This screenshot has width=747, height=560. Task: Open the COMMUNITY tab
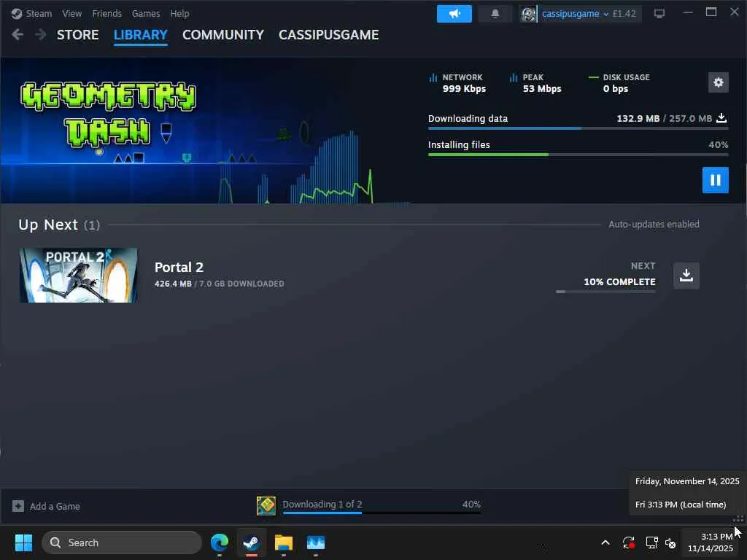pyautogui.click(x=223, y=35)
